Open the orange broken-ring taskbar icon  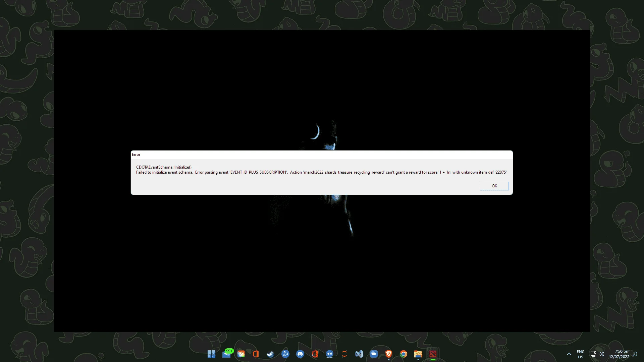point(344,354)
